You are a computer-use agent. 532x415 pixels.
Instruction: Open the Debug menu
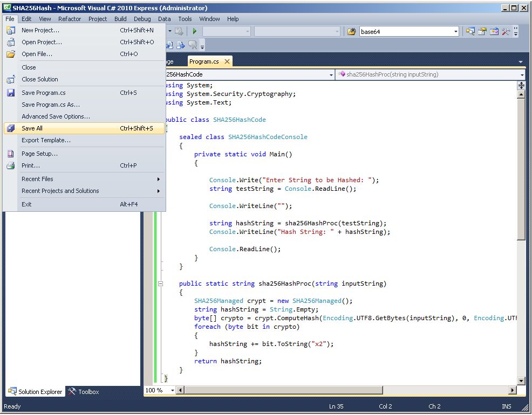point(142,19)
